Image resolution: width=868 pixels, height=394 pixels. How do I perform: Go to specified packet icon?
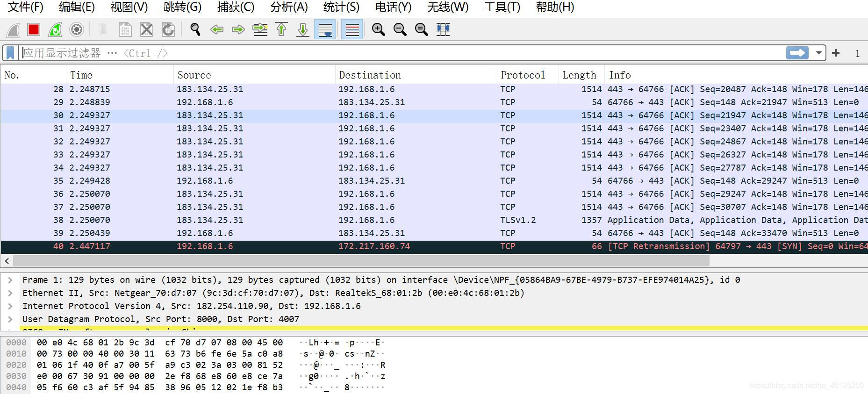coord(260,29)
